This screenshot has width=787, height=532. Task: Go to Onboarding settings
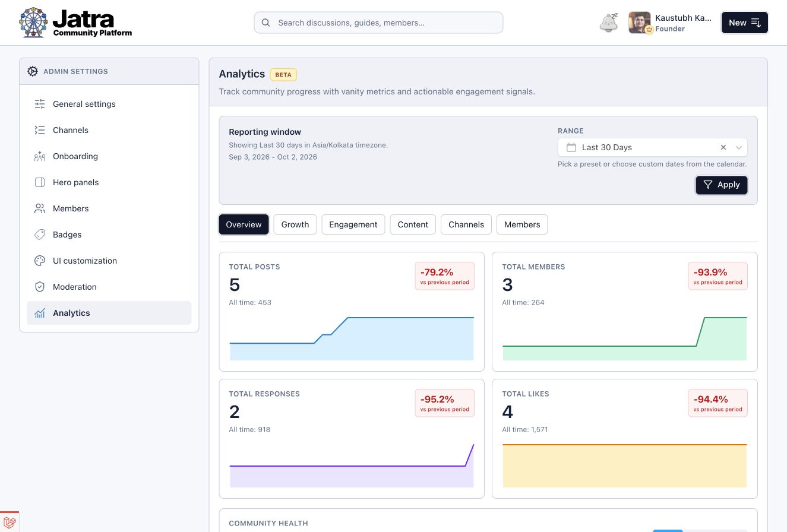click(109, 156)
